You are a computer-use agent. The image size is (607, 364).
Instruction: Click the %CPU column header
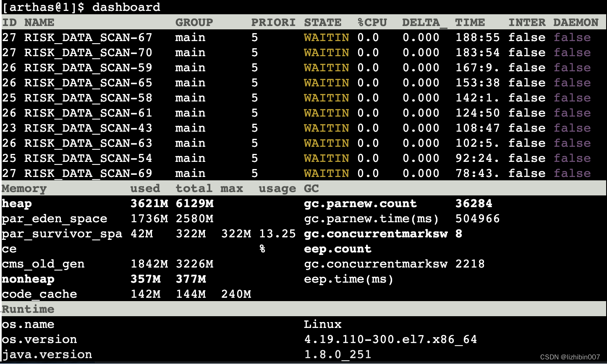tap(372, 22)
